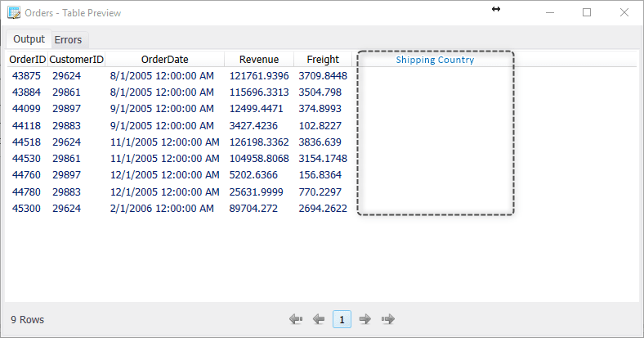Click Freight value 770.2297
Image resolution: width=644 pixels, height=338 pixels.
pyautogui.click(x=320, y=192)
